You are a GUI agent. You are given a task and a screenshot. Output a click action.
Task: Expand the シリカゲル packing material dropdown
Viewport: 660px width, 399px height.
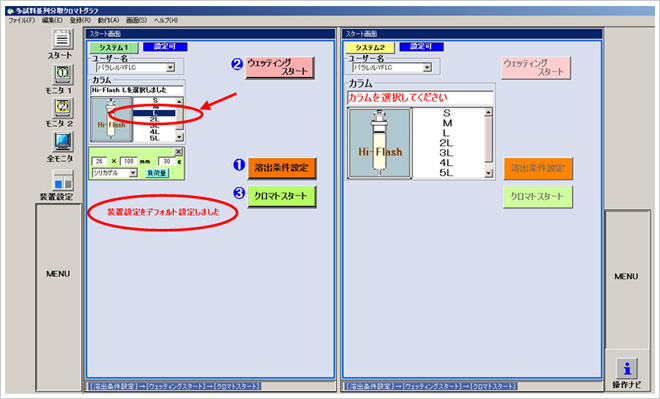[x=133, y=173]
